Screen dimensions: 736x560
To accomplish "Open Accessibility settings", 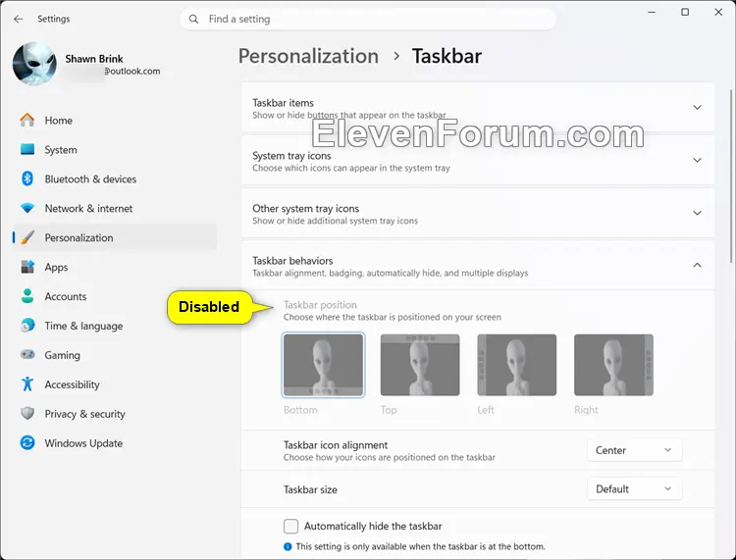I will click(115, 384).
